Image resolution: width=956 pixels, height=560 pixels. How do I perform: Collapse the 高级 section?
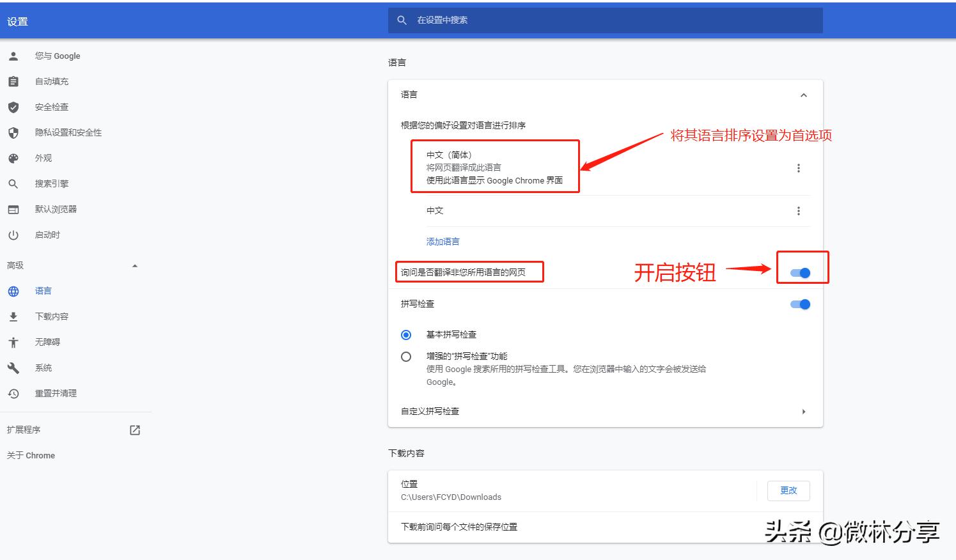click(134, 265)
